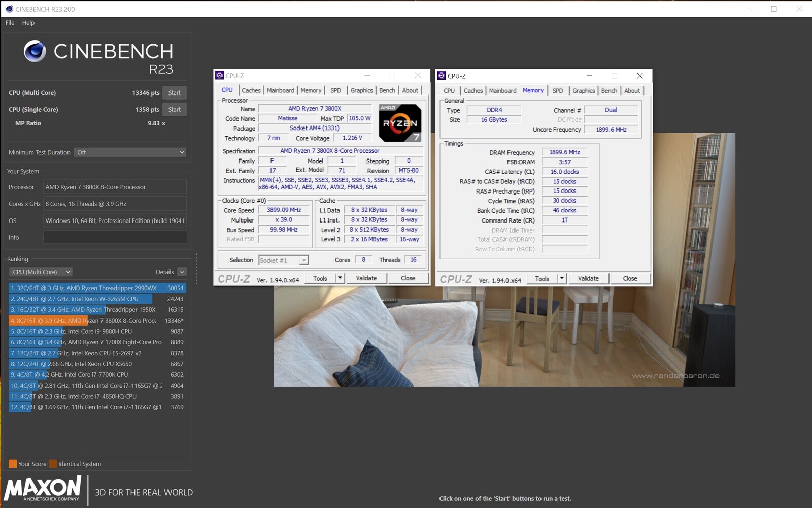
Task: Click the CPU-Z icon in right window title bar
Action: [442, 76]
